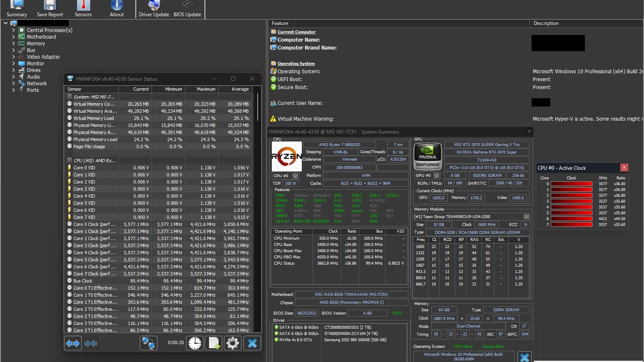Start logging with the spreadsheet-plus icon

pyautogui.click(x=214, y=343)
